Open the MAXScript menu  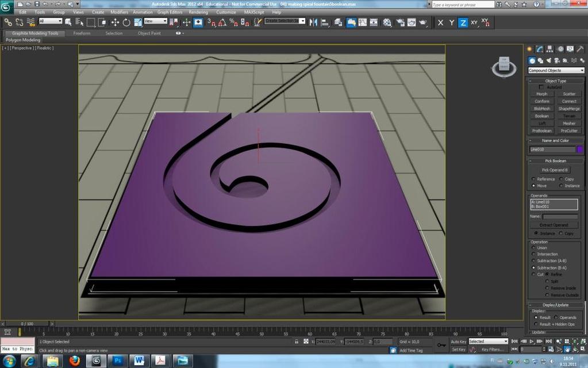click(x=254, y=12)
